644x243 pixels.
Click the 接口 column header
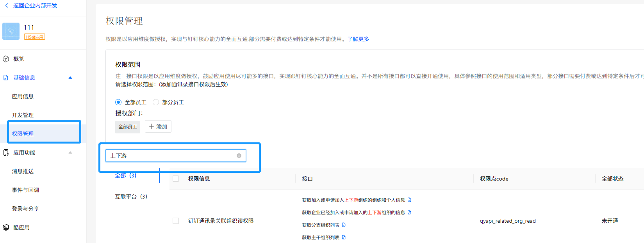tap(307, 179)
